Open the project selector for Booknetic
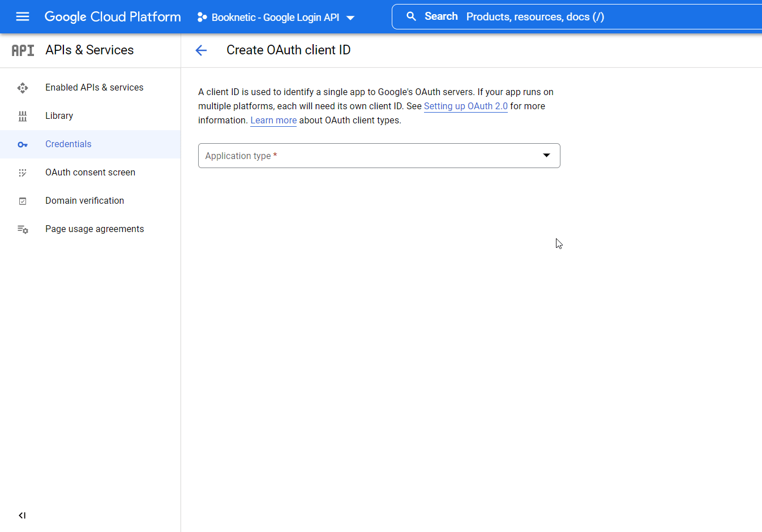The width and height of the screenshot is (762, 532). pos(276,17)
